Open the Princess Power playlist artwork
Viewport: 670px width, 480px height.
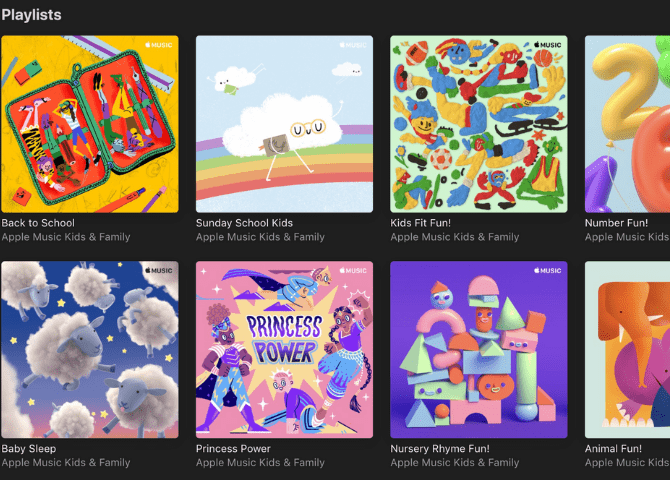(284, 350)
